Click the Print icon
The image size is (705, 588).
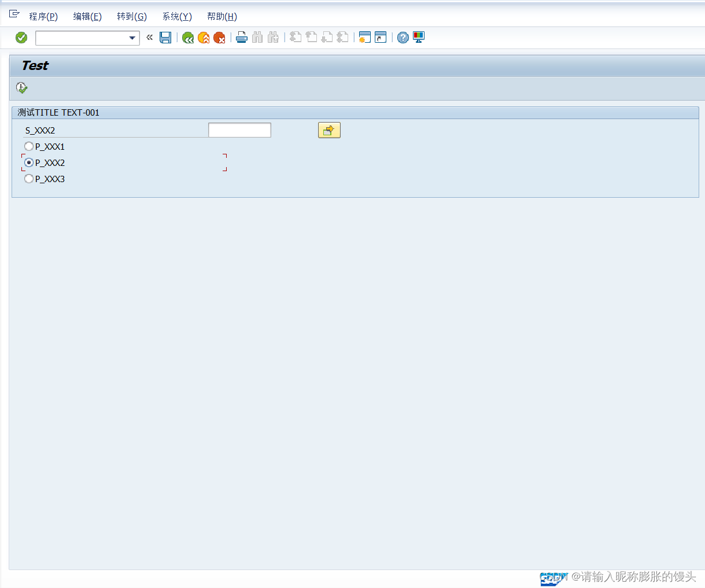(242, 38)
